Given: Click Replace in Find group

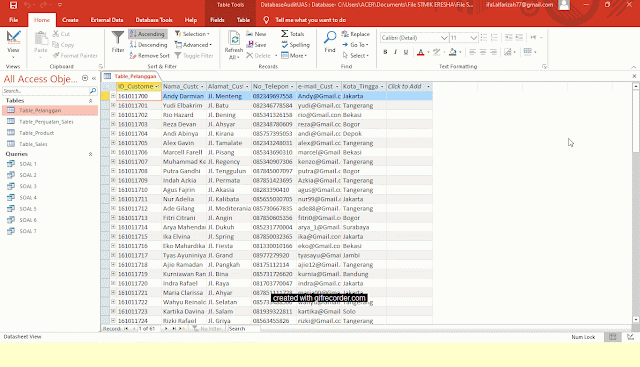Looking at the screenshot, I should pos(356,34).
